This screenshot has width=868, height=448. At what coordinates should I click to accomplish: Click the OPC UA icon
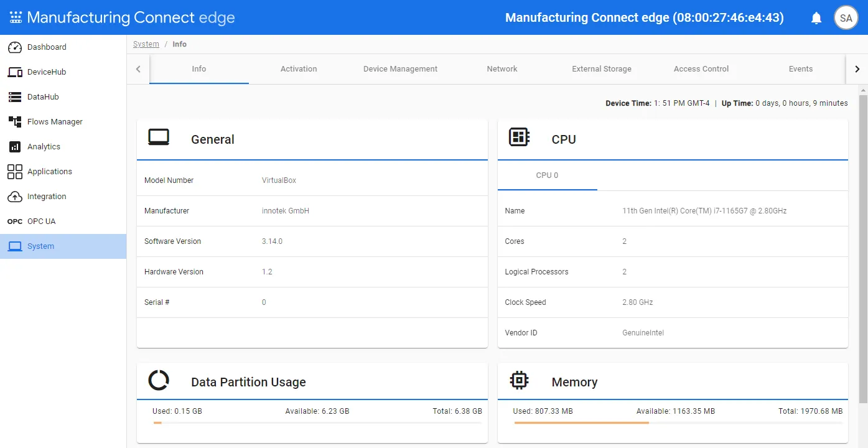(15, 222)
